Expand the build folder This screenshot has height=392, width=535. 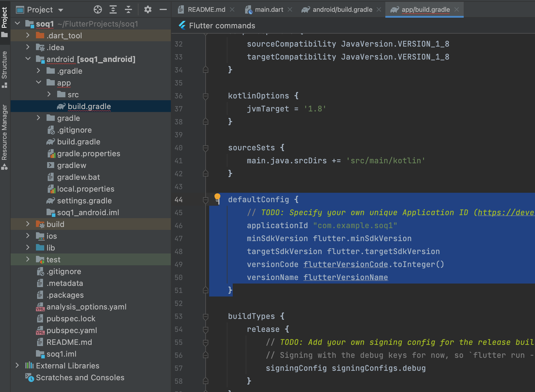pyautogui.click(x=28, y=224)
